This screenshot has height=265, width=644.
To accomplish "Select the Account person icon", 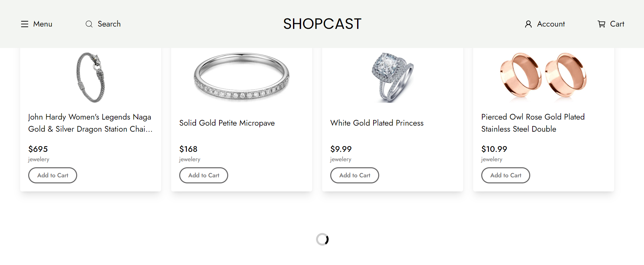I will [x=529, y=24].
